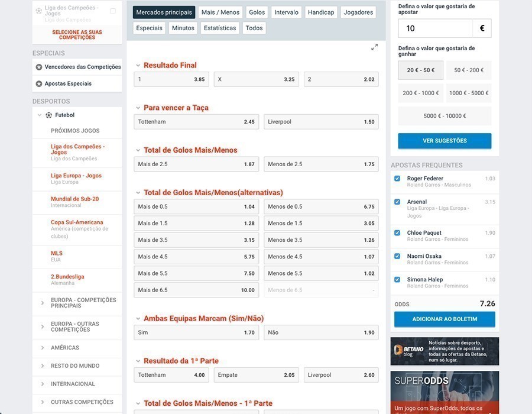Choose the 1000 € - 5000 € win range
Image resolution: width=532 pixels, height=414 pixels.
[469, 93]
